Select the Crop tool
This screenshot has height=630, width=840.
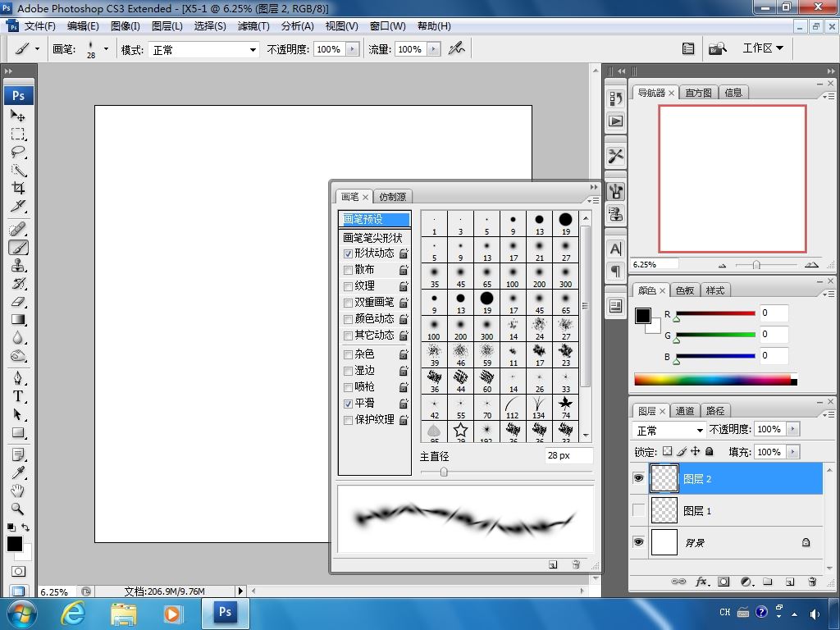[18, 189]
